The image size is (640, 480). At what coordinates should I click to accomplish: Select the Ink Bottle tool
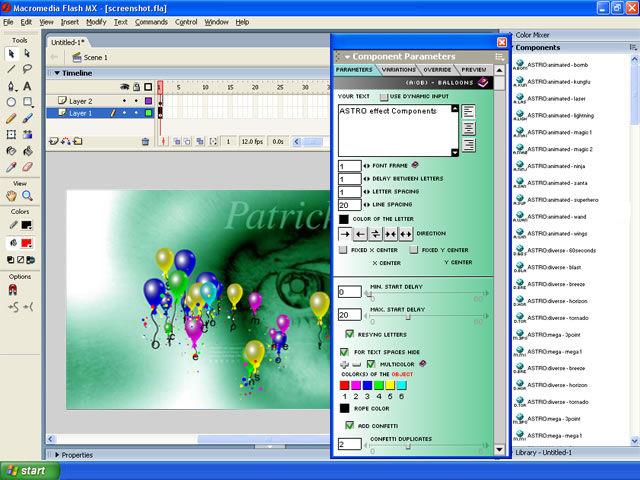(x=11, y=151)
